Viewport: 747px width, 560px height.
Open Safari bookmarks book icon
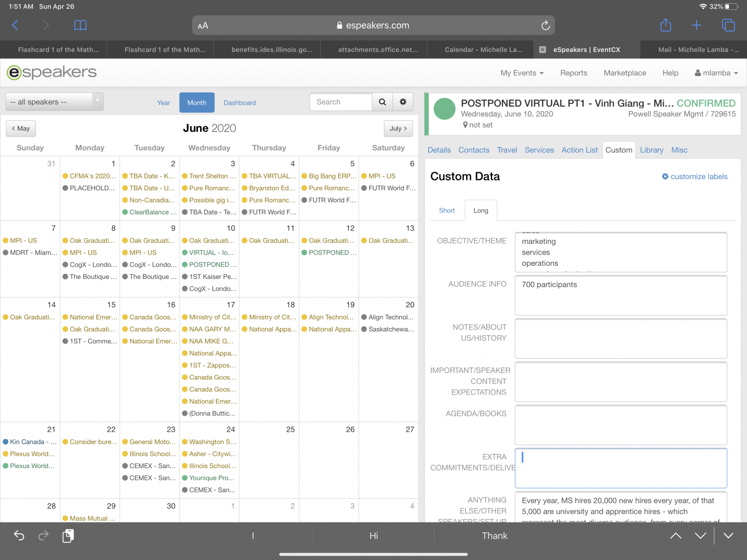click(80, 25)
